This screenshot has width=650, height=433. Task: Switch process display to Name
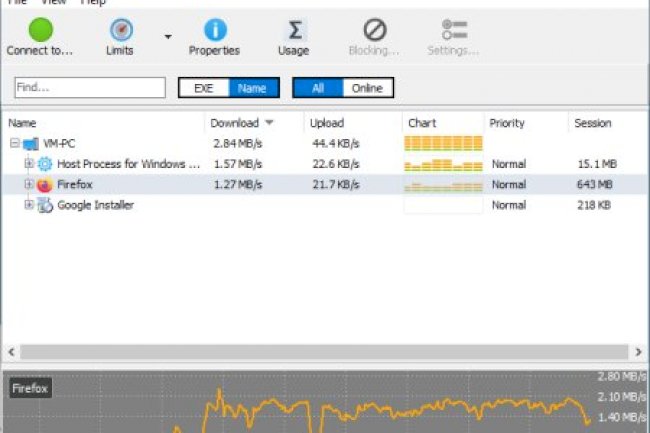[252, 88]
